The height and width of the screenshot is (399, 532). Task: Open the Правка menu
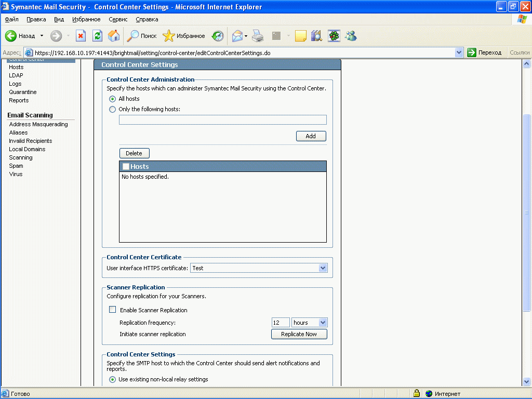pyautogui.click(x=36, y=19)
